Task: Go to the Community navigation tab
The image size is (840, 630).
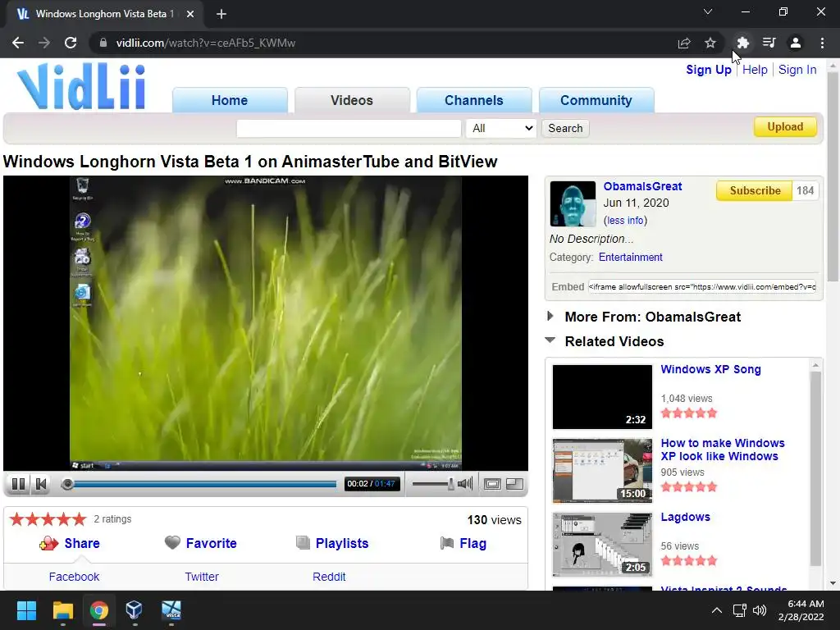Action: coord(596,100)
